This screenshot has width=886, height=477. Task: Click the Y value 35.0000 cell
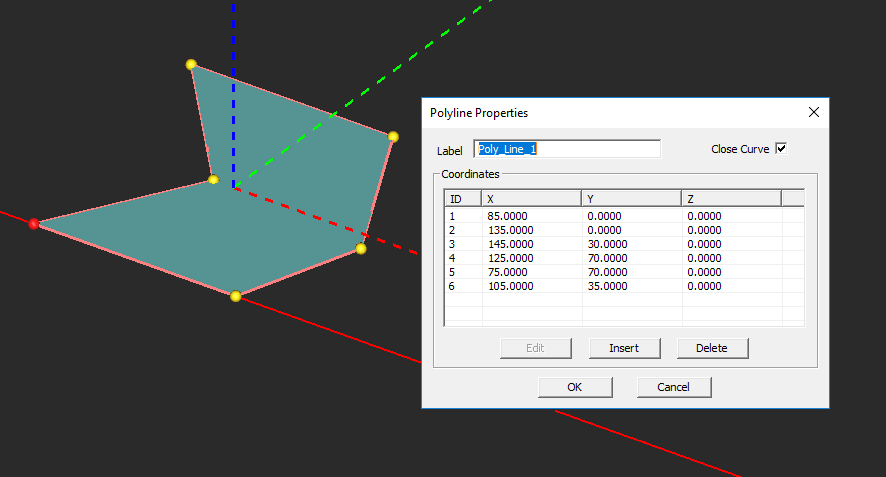[607, 286]
